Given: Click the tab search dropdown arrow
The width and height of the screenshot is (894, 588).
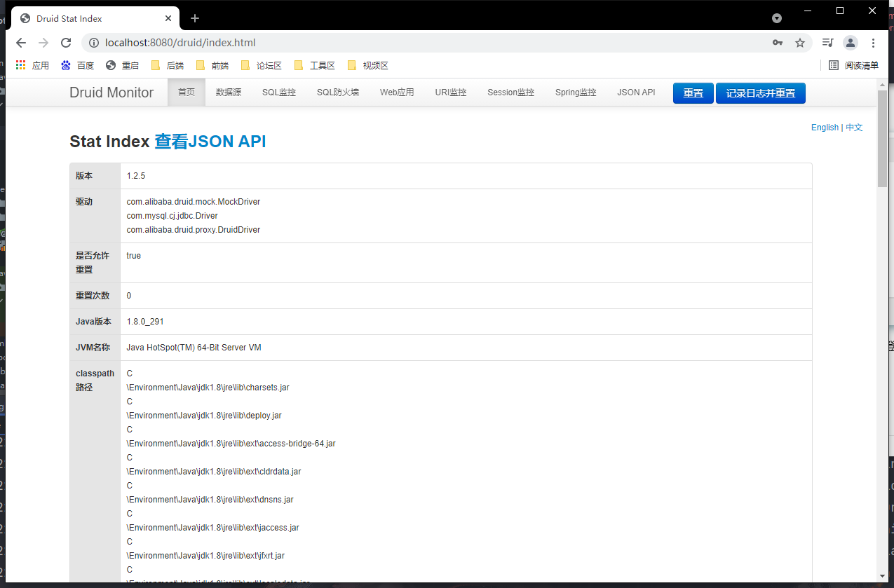Looking at the screenshot, I should (777, 18).
